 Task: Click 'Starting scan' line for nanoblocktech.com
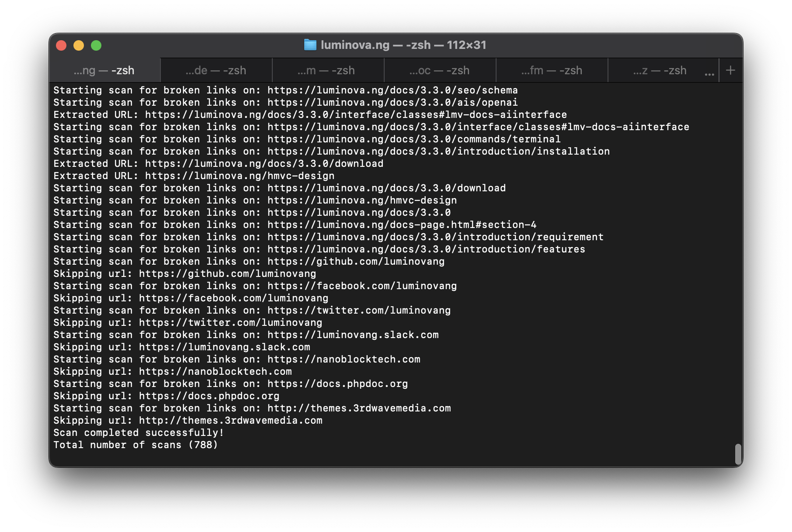click(x=237, y=359)
